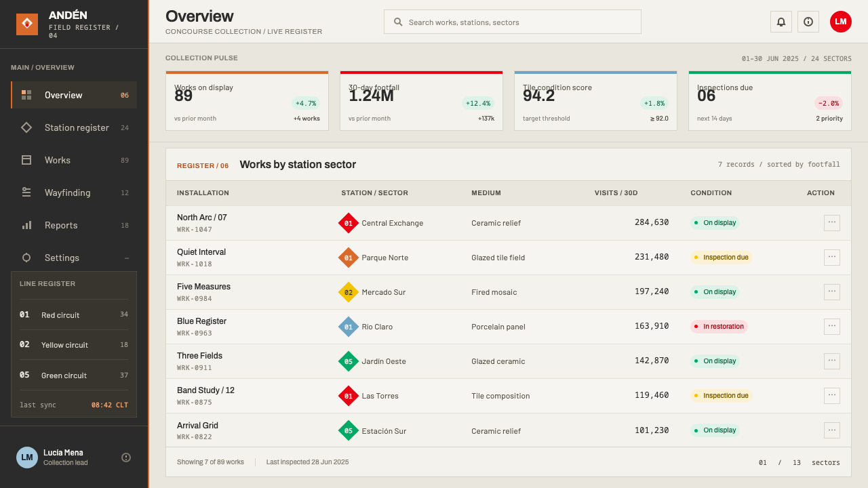Open actions menu for Arrival Grid

[832, 430]
